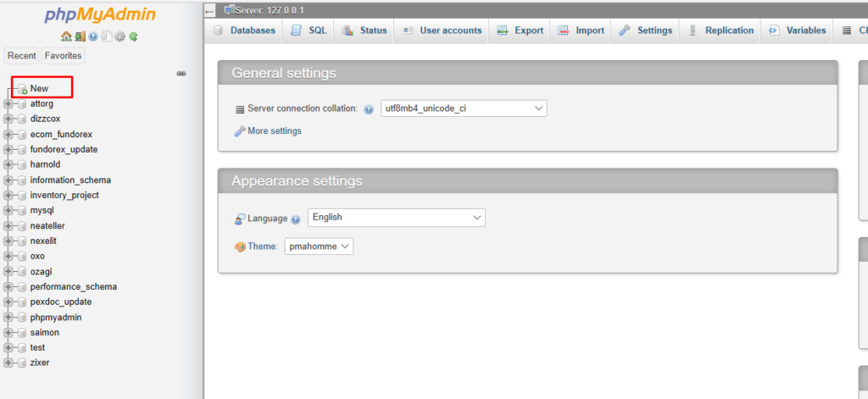Click the Recent button in the sidebar
Screen dimensions: 868x399
pyautogui.click(x=21, y=56)
